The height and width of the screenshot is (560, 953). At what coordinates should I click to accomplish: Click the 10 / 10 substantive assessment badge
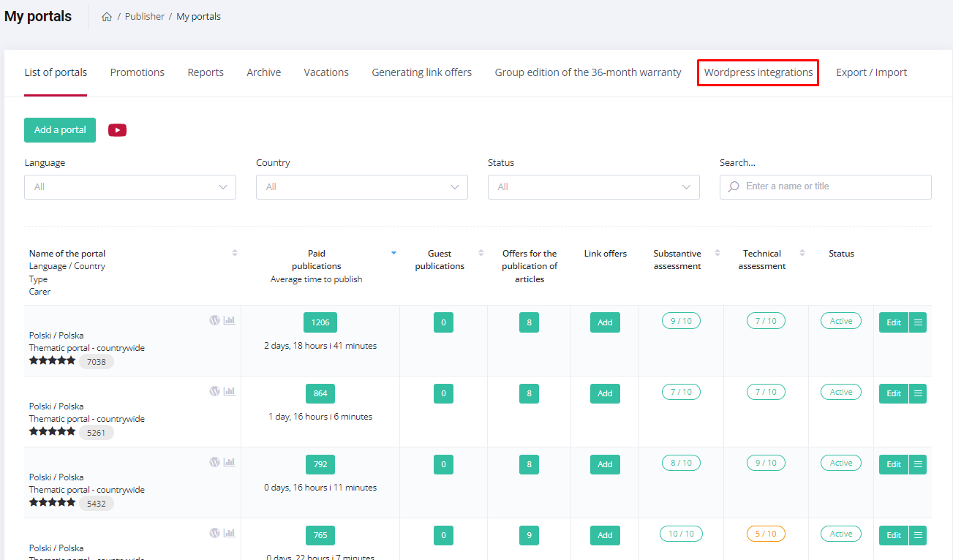(681, 534)
